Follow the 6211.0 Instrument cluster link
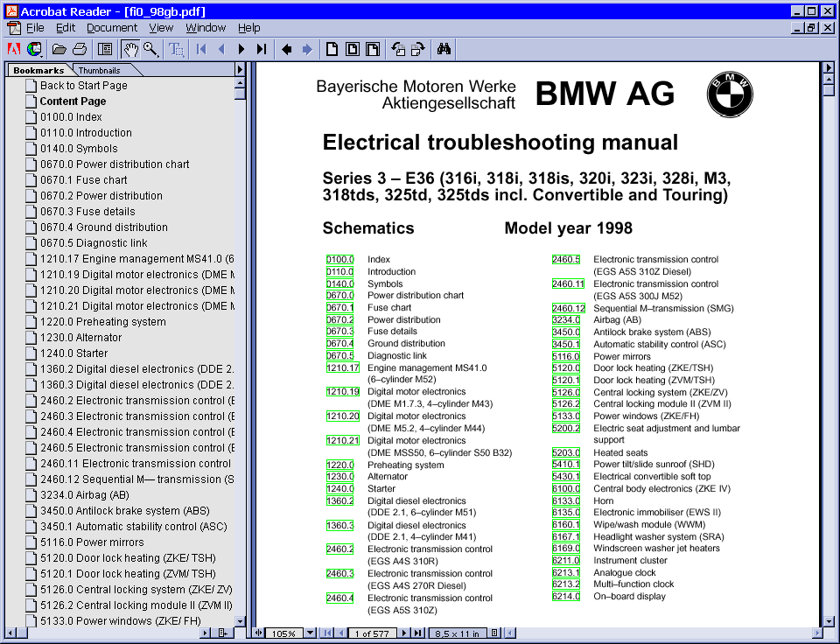Image resolution: width=840 pixels, height=644 pixels. [564, 561]
